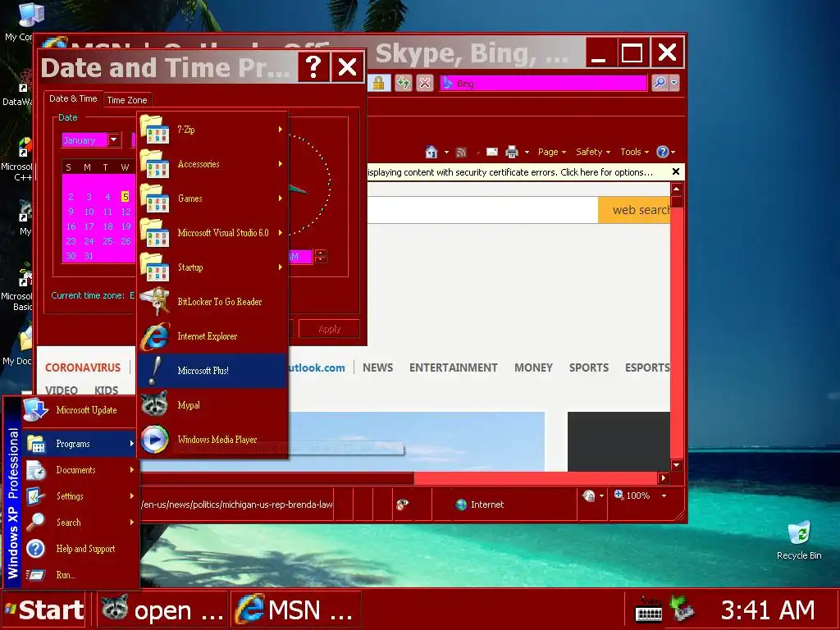This screenshot has height=630, width=840.
Task: Open the ENTERTAINMENT link on MSN
Action: (x=453, y=367)
